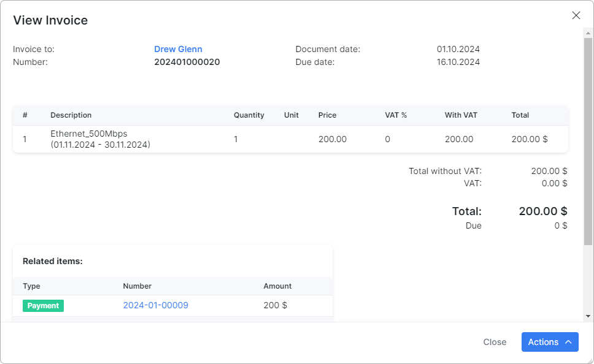594x364 pixels.
Task: Click the Quantity column header
Action: tap(249, 115)
